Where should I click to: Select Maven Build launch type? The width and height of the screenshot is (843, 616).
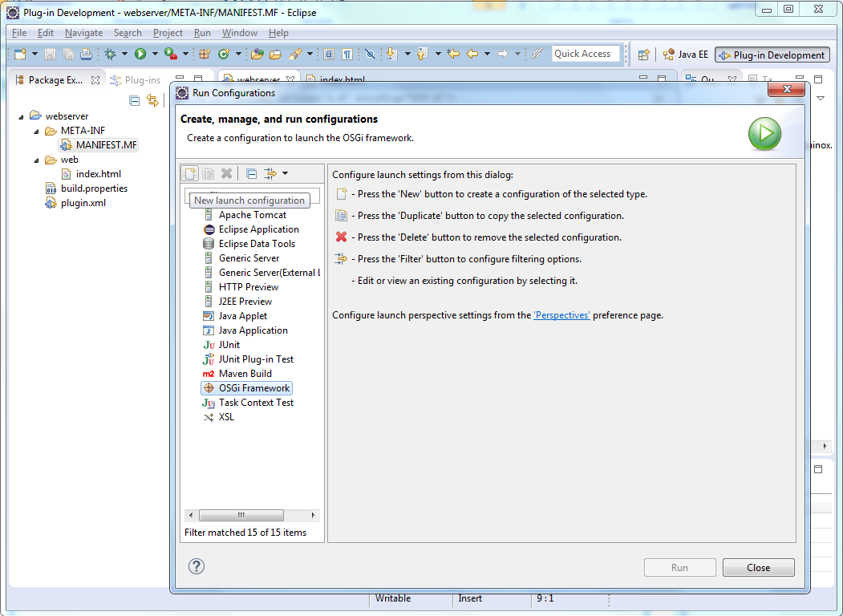click(x=237, y=374)
